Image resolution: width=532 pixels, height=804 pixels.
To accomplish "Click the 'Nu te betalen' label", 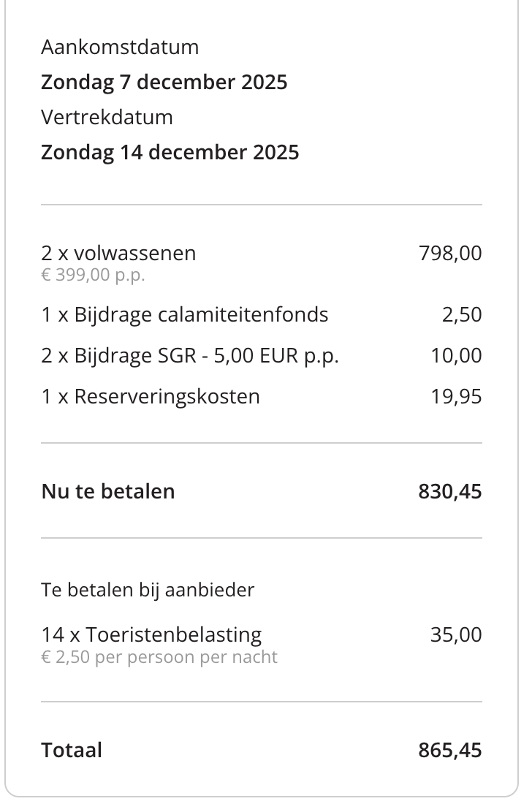I will (x=108, y=491).
